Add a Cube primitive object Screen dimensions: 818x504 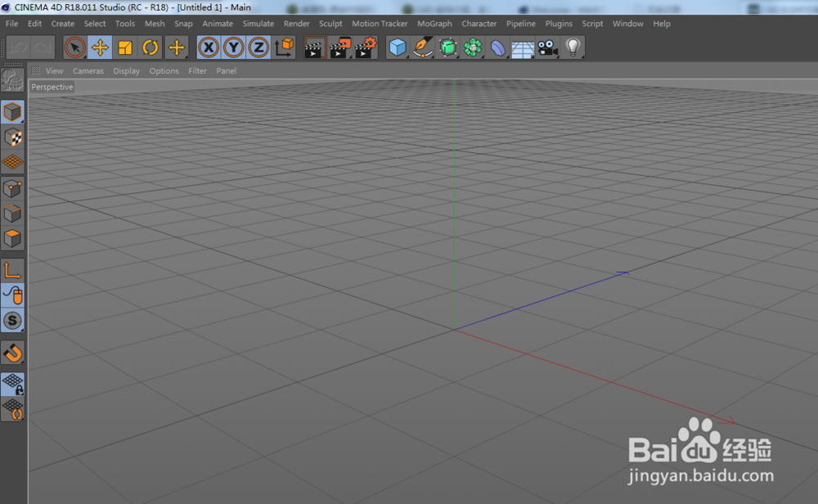tap(398, 48)
